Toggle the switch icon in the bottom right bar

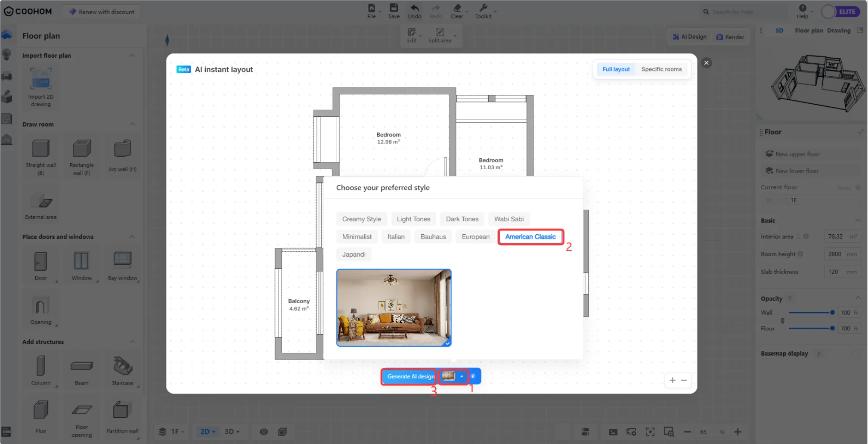point(585,432)
